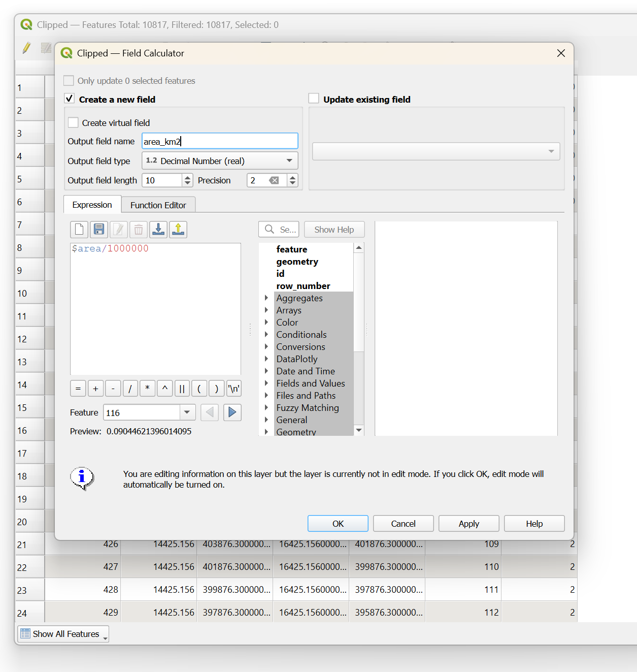Open the Feature selector dropdown
This screenshot has width=637, height=672.
(187, 412)
